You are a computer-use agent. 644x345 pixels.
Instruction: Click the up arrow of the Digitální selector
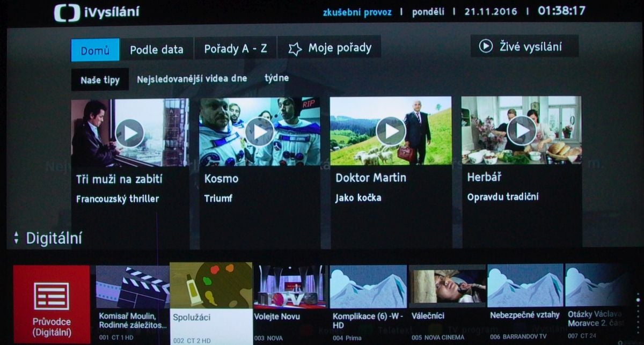[x=16, y=233]
